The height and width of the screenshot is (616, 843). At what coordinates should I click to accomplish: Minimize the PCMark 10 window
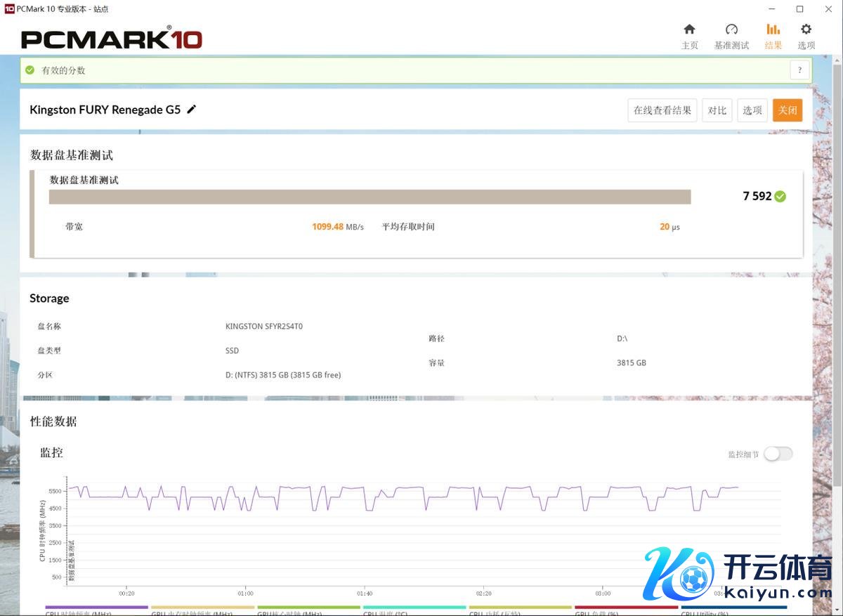click(x=771, y=9)
